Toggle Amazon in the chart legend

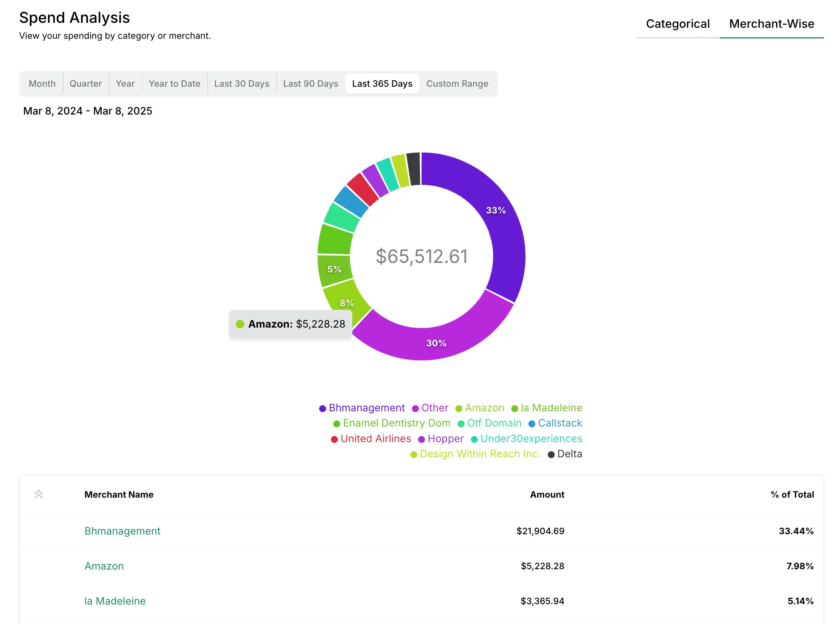(480, 408)
